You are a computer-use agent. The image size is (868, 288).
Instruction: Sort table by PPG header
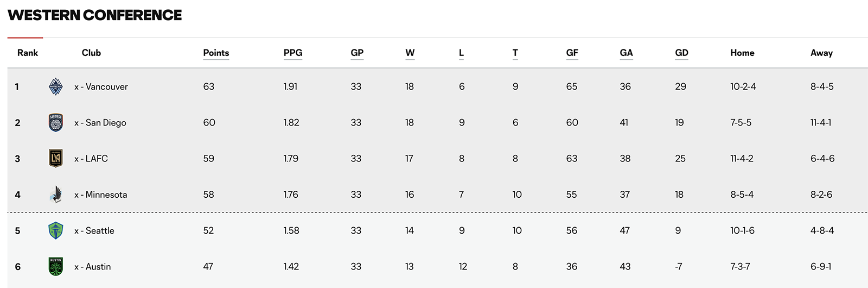(293, 53)
